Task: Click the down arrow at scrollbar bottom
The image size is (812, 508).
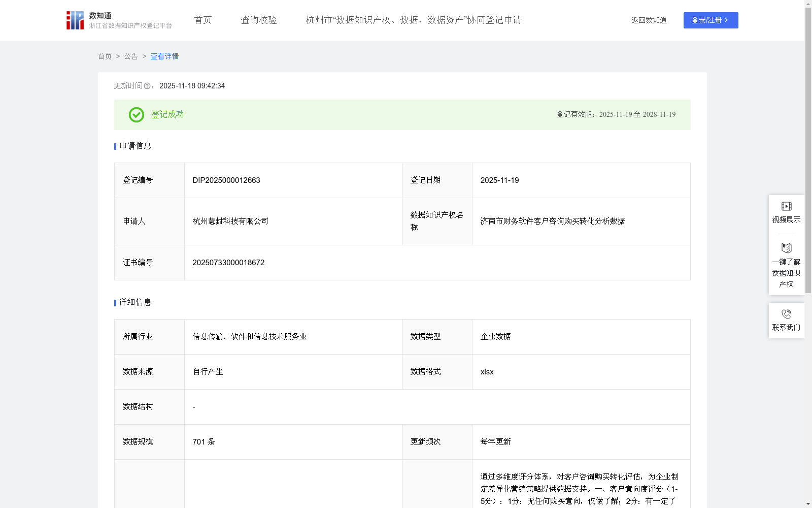Action: [808, 504]
